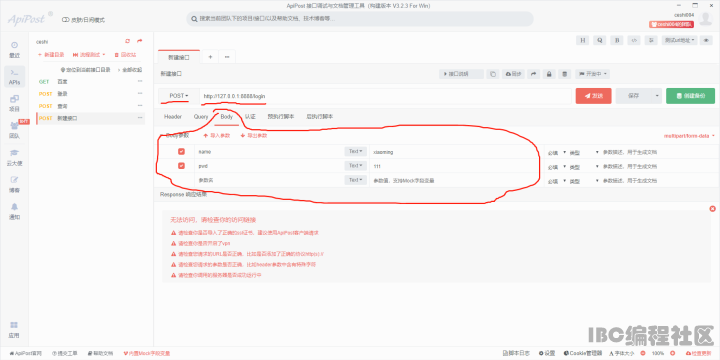The width and height of the screenshot is (720, 360).
Task: Open the 应用 (apps) grid icon
Action: click(x=15, y=329)
